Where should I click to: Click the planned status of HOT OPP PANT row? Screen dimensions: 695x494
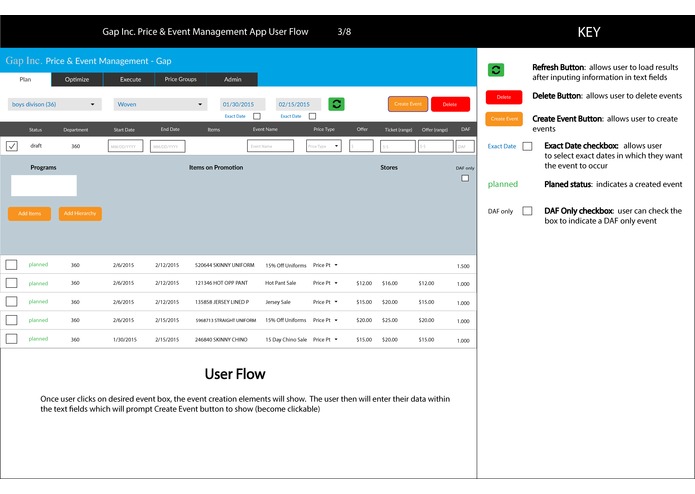(x=38, y=283)
